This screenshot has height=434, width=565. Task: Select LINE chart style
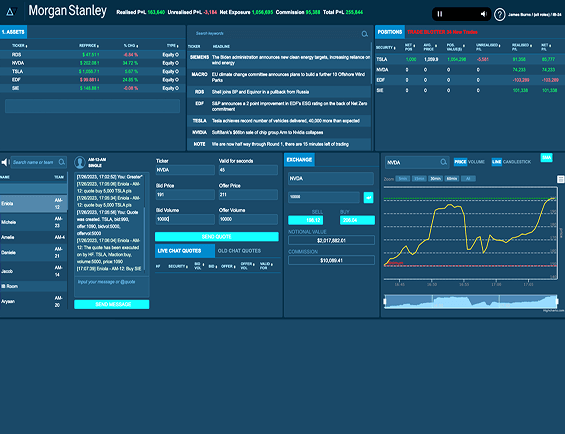pyautogui.click(x=497, y=162)
